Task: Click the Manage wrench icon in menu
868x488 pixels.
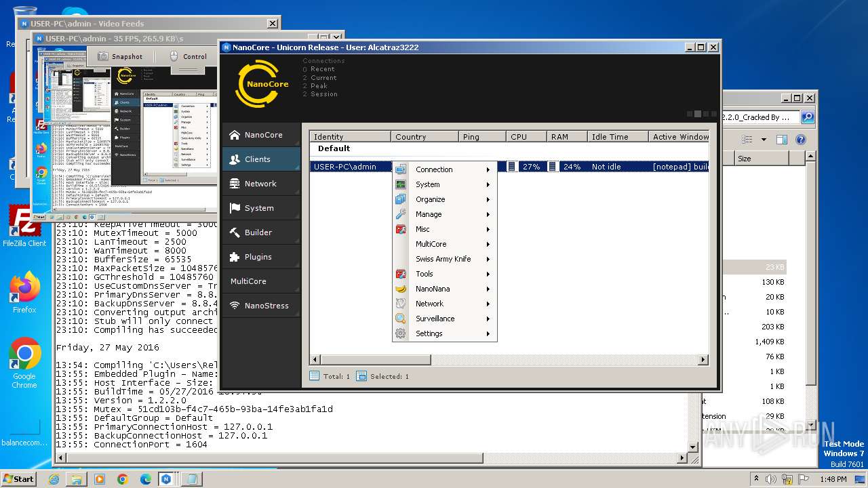Action: point(401,214)
